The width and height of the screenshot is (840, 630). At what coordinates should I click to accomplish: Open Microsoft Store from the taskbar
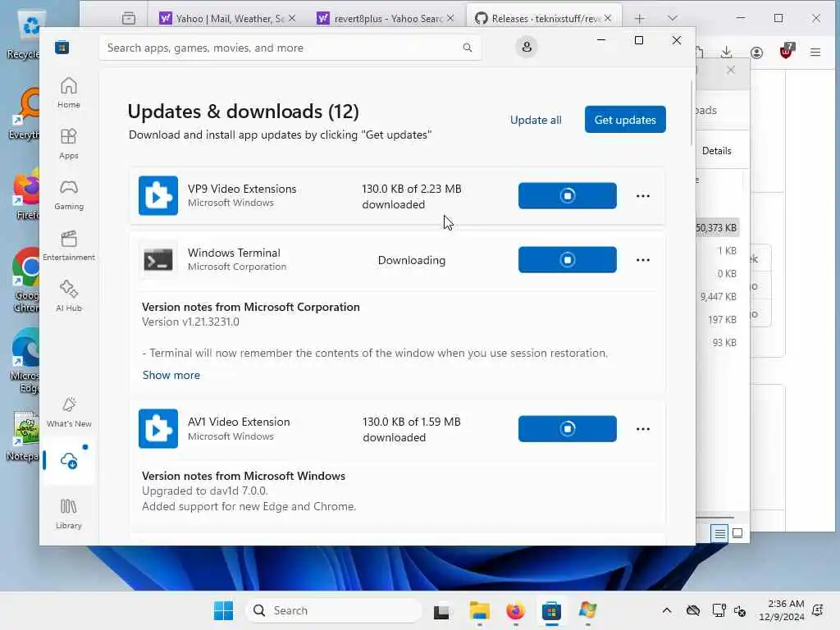tap(551, 610)
